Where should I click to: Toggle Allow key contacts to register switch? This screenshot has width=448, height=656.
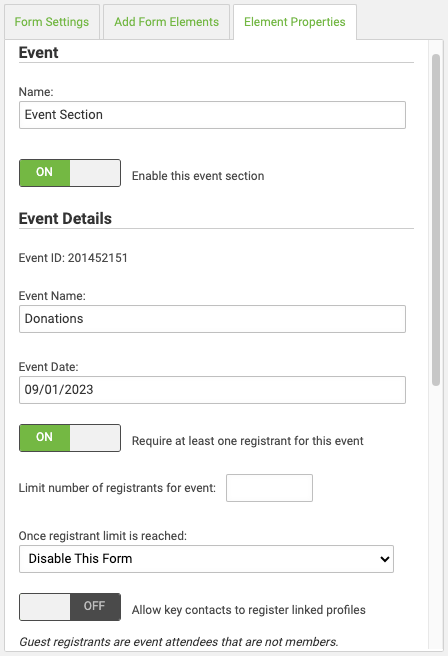[70, 607]
